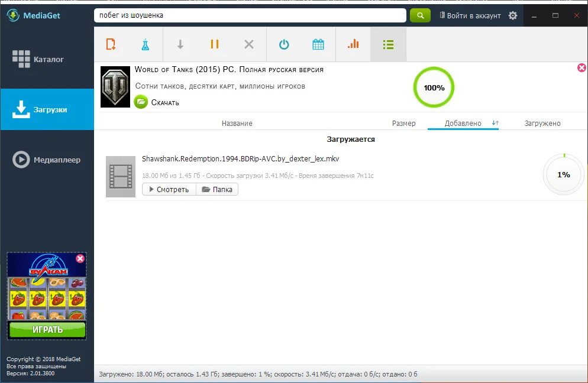This screenshot has width=588, height=383.
Task: Click the power shutdown icon
Action: coord(283,44)
